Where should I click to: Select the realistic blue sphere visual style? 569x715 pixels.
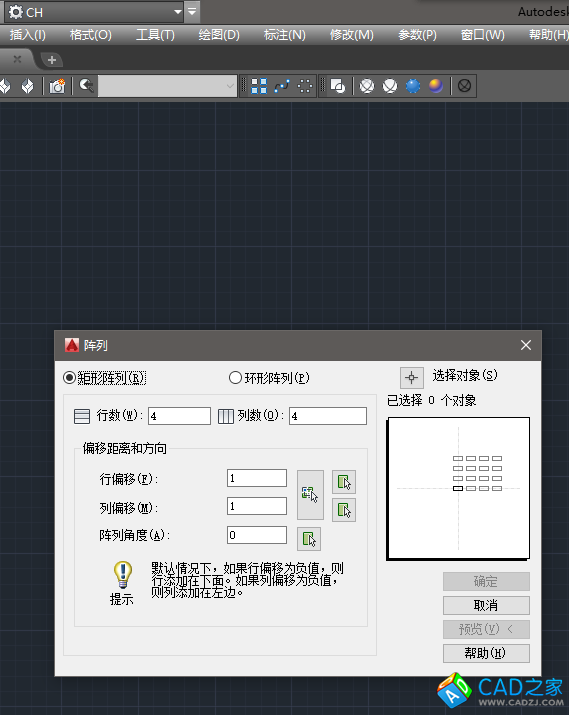(x=413, y=86)
